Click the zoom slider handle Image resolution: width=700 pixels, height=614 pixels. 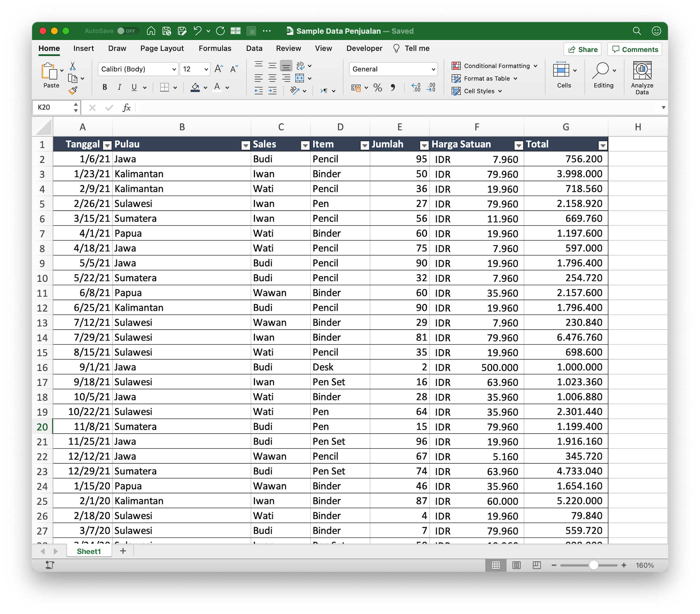pos(593,565)
